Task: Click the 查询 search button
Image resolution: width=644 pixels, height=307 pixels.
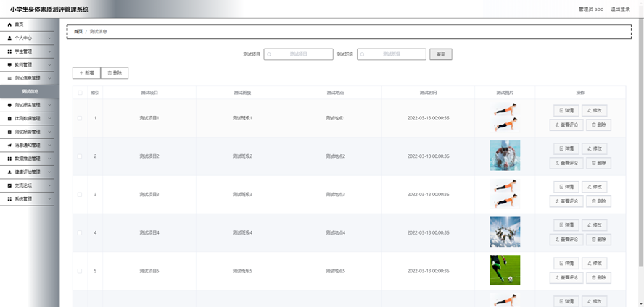Action: click(441, 54)
